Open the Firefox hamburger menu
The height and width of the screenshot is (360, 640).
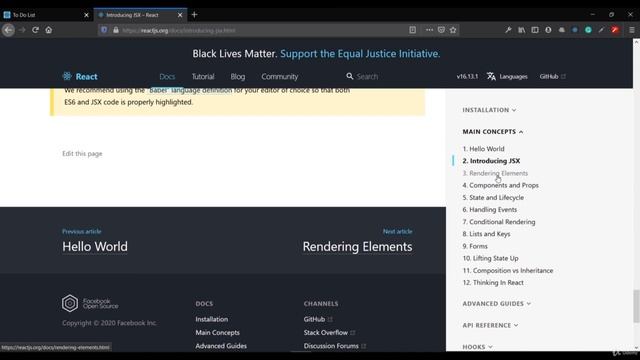coord(631,30)
